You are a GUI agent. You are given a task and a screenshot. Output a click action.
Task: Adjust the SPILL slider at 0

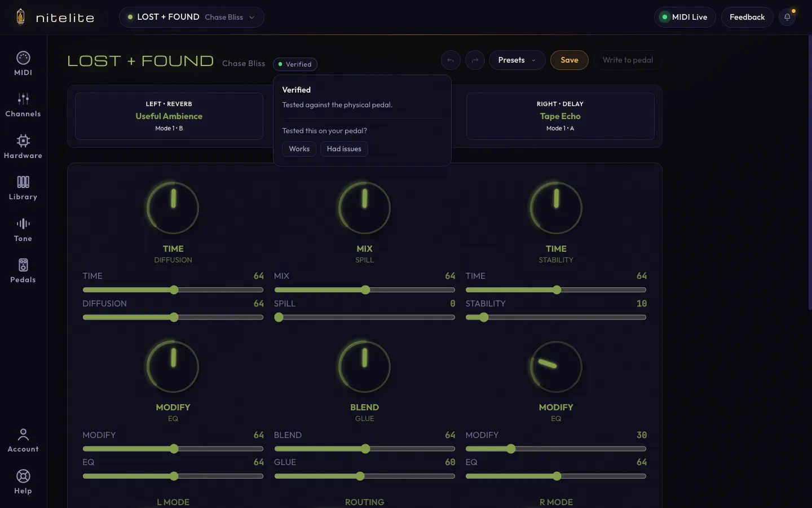click(364, 318)
